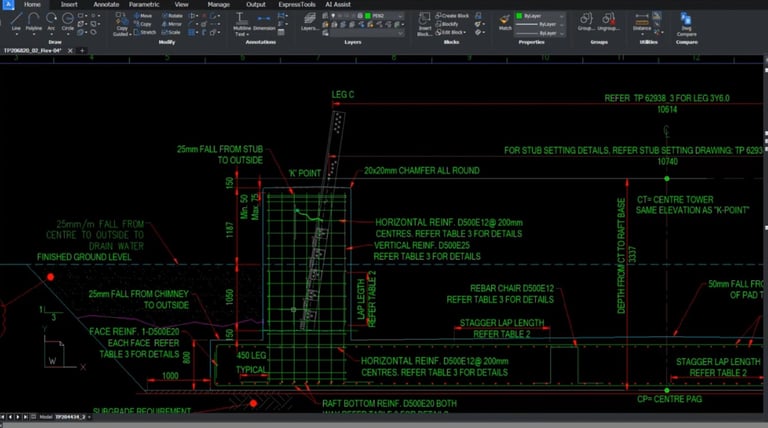The width and height of the screenshot is (768, 428).
Task: Open the current layer name dropdown
Action: [400, 16]
